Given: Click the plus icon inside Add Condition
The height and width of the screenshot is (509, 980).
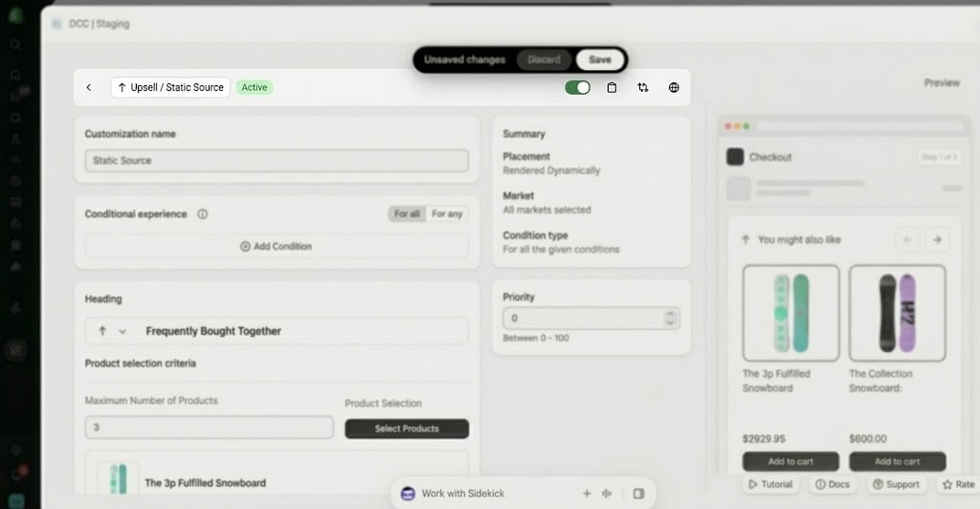Looking at the screenshot, I should (245, 246).
